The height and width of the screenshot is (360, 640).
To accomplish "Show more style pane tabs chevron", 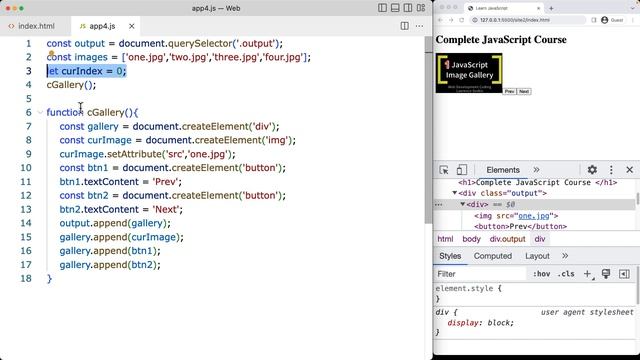I will tap(565, 256).
